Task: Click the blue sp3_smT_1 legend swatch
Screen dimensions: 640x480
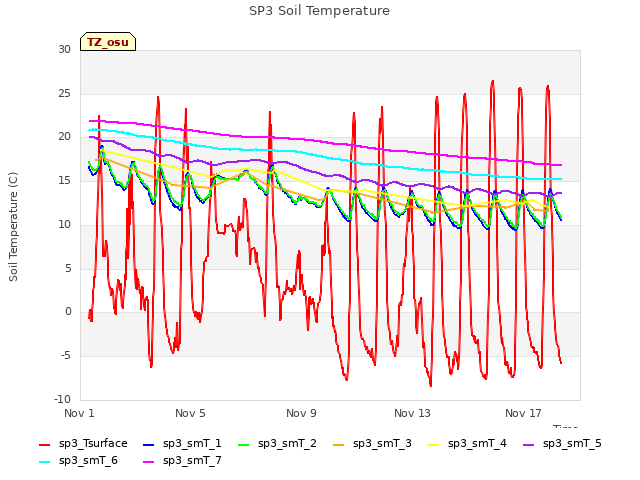Action: click(x=149, y=444)
